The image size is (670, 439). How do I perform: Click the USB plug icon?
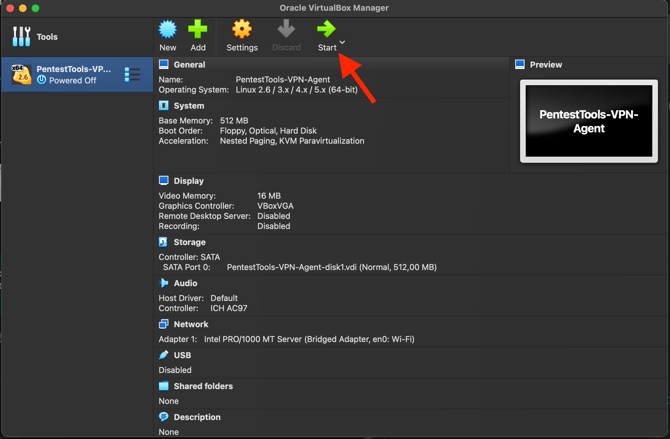(164, 355)
